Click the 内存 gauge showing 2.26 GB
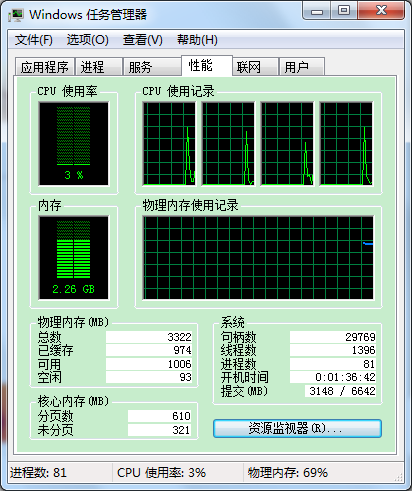The image size is (412, 491). pyautogui.click(x=74, y=258)
